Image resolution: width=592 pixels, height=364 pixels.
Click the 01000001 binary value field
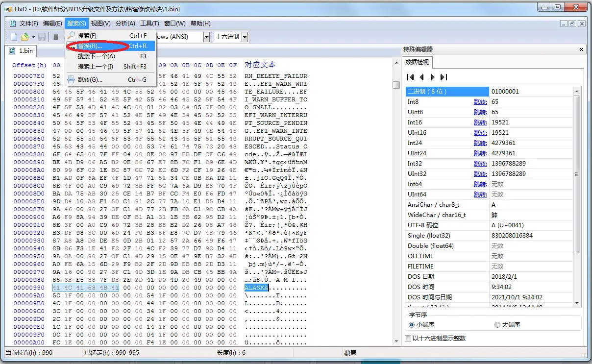click(531, 92)
